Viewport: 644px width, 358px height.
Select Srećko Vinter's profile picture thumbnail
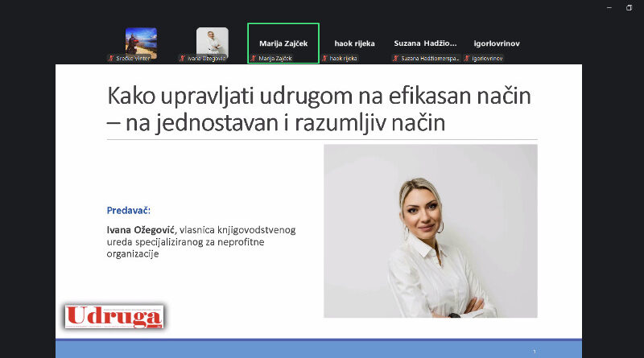tap(141, 41)
